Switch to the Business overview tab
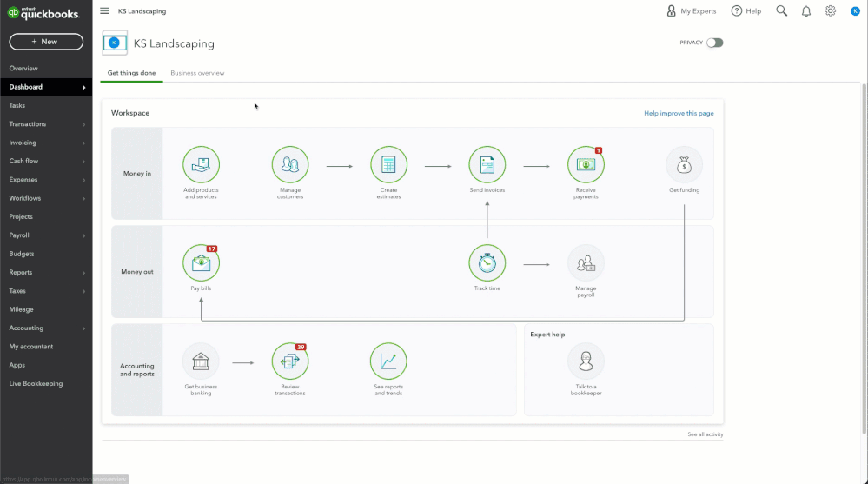The height and width of the screenshot is (484, 868). click(197, 73)
